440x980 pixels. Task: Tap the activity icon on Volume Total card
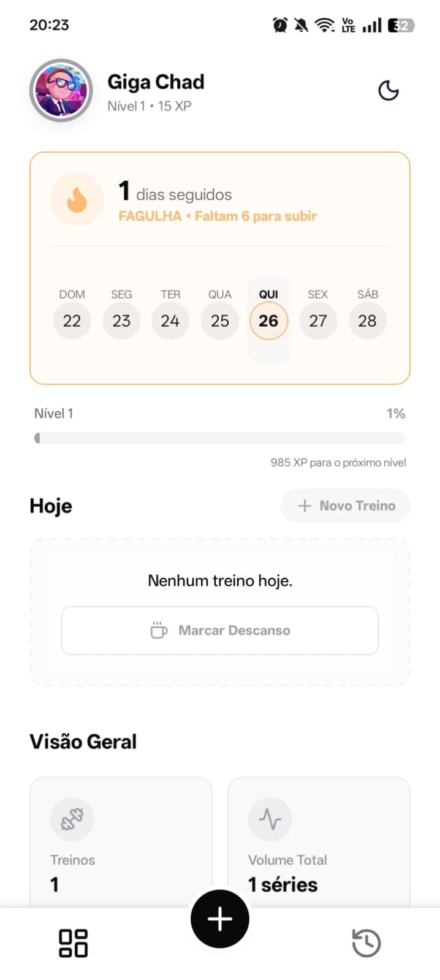[x=270, y=819]
